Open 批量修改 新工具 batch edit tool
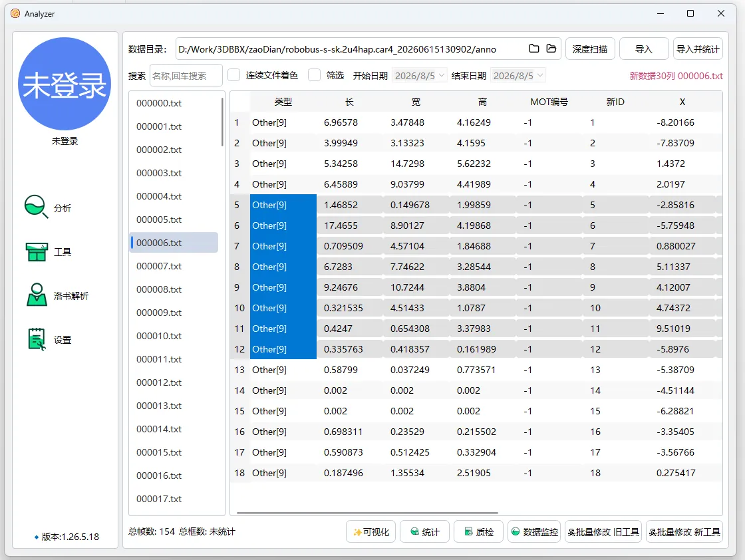The width and height of the screenshot is (745, 560). click(x=684, y=532)
